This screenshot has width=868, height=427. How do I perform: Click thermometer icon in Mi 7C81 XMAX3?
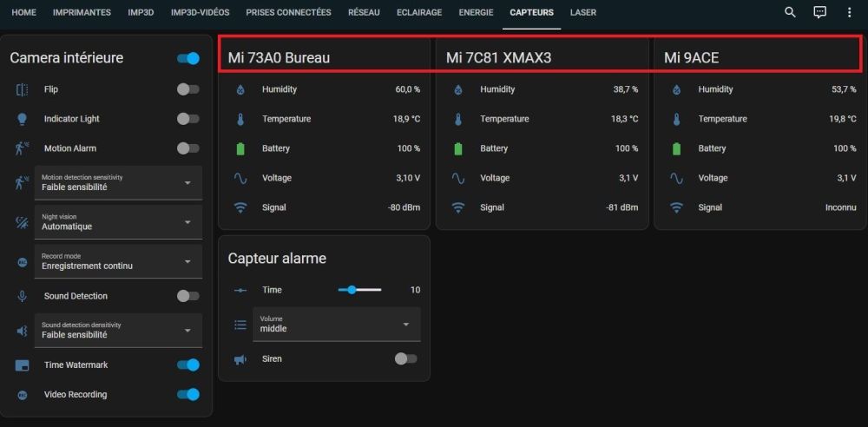[x=458, y=119]
